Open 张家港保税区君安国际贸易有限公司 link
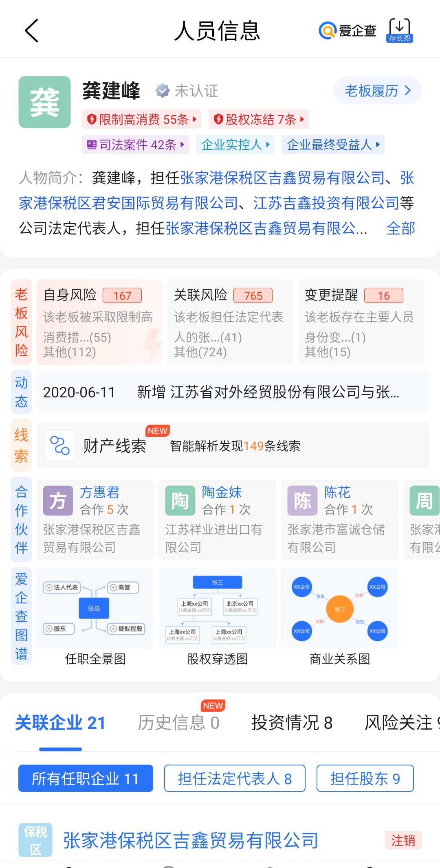 pos(128,203)
